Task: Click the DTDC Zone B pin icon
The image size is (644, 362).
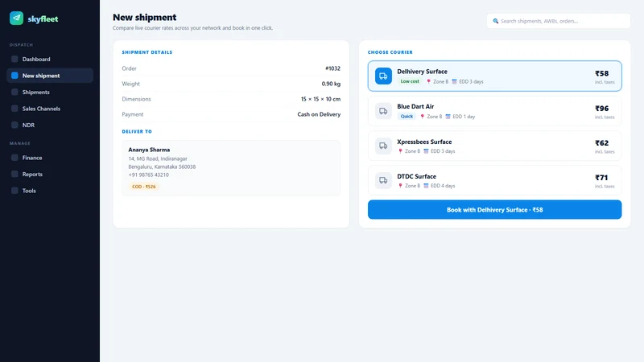Action: 400,186
